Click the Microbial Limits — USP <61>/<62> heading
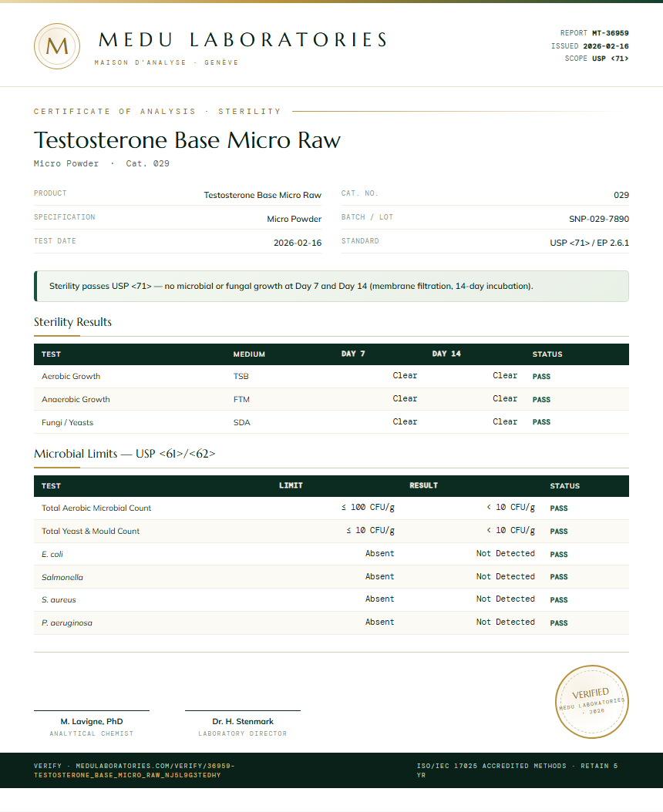663x812 pixels. click(124, 455)
